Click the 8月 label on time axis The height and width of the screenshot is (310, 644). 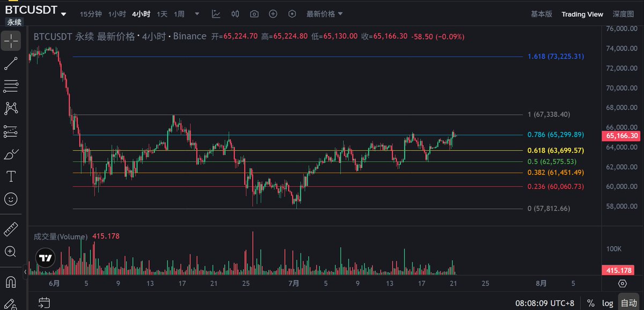tap(541, 283)
